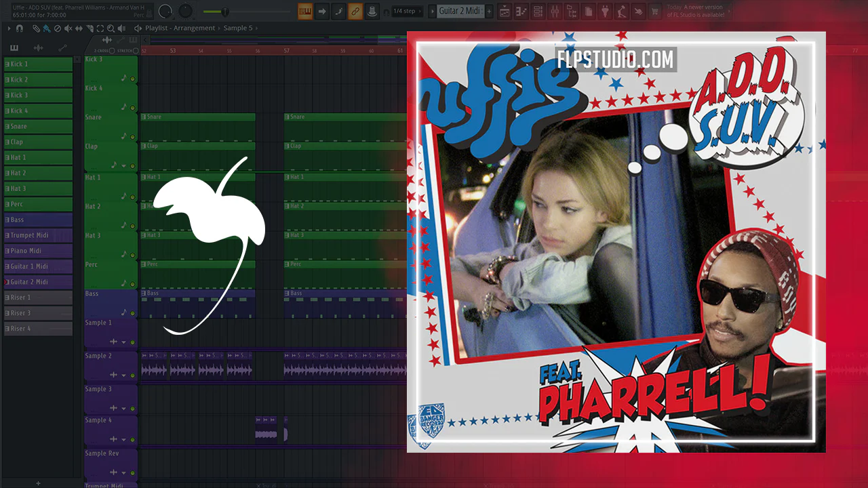
Task: Open the 1/4 step snap dropdown
Action: tap(408, 11)
